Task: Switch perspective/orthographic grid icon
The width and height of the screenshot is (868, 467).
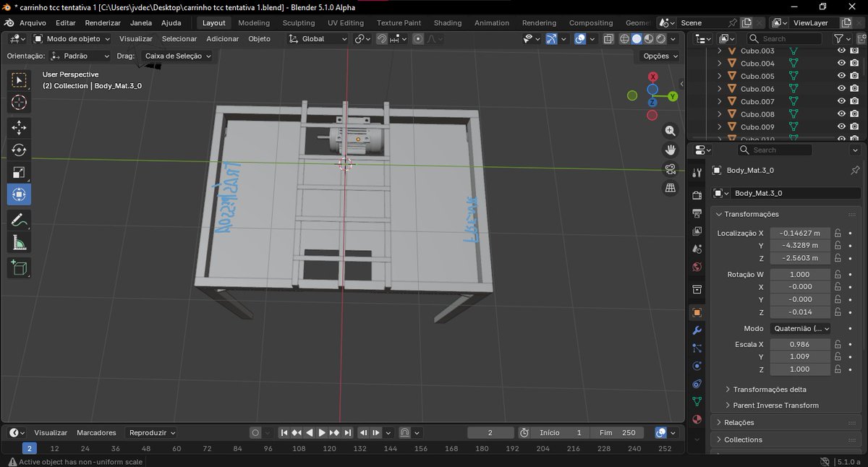Action: click(x=671, y=188)
